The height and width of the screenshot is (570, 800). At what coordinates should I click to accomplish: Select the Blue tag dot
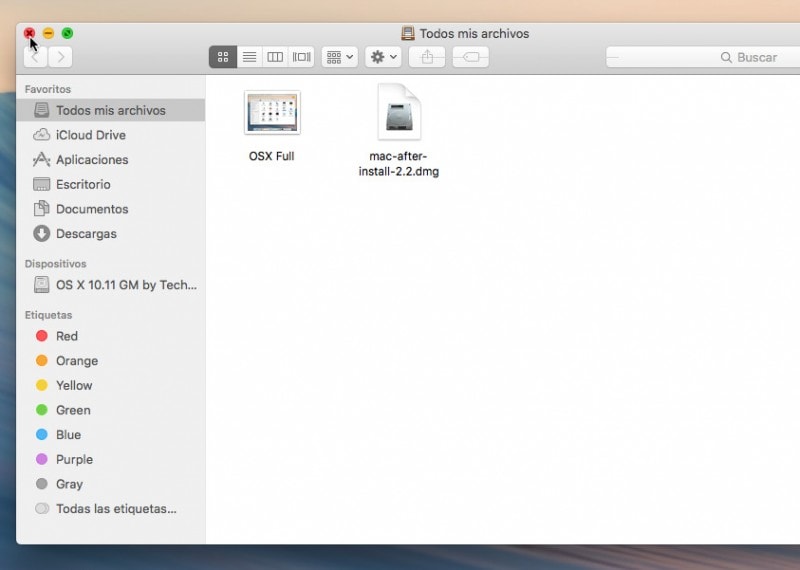point(42,435)
